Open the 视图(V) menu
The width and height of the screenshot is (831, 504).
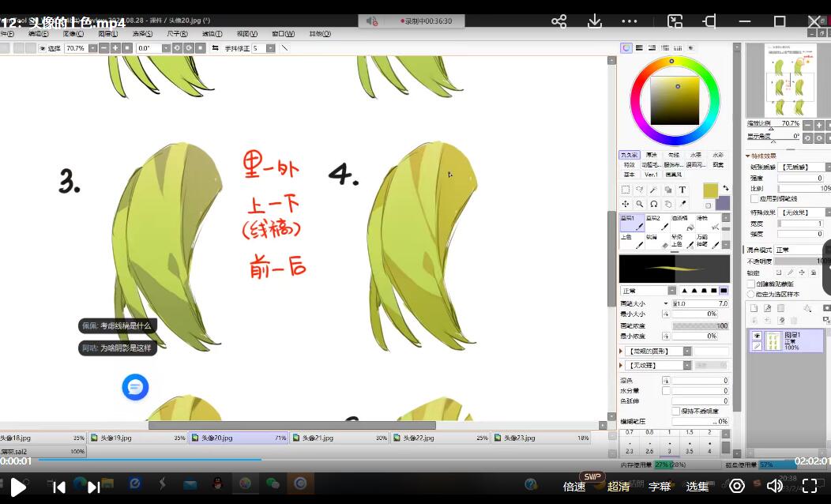point(247,34)
